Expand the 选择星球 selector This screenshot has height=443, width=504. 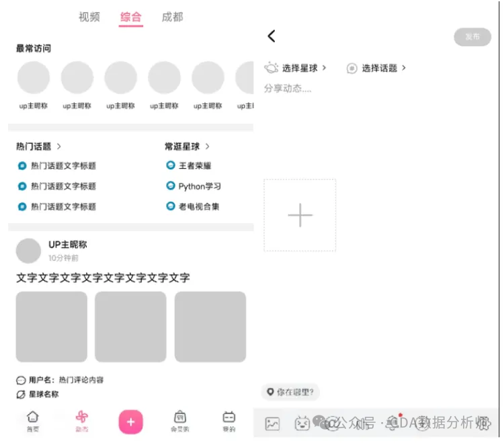304,68
